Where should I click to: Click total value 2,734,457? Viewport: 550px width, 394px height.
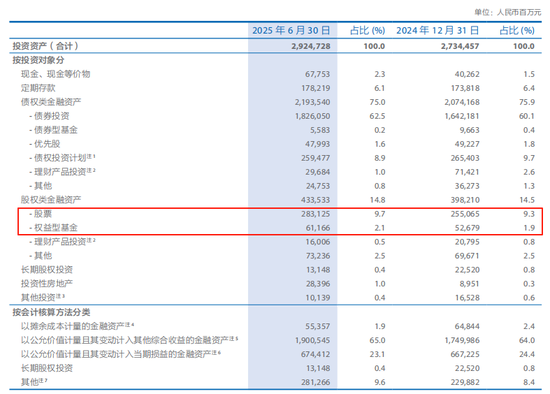(460, 46)
